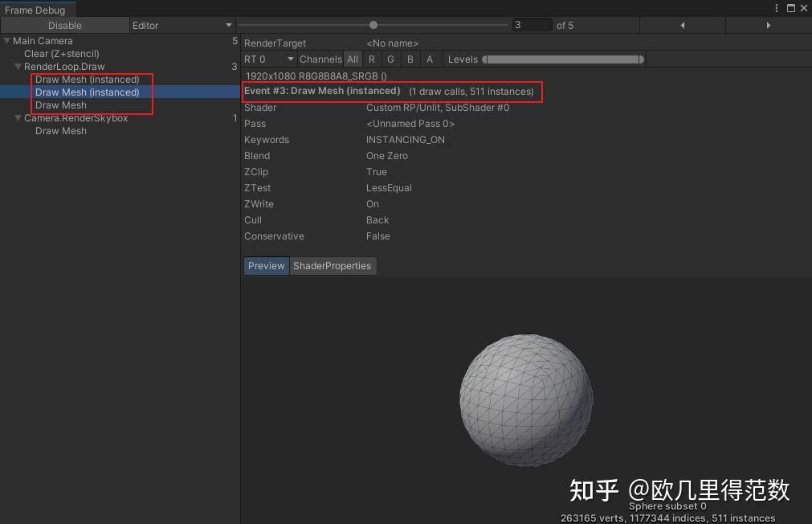Collapse the Camera.RenderSkybox node

pos(18,117)
